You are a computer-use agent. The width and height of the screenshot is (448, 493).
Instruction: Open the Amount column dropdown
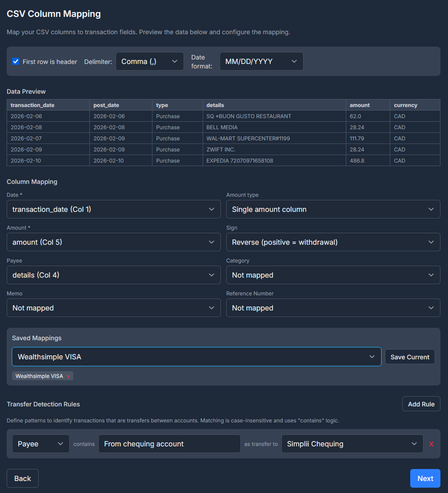click(114, 242)
